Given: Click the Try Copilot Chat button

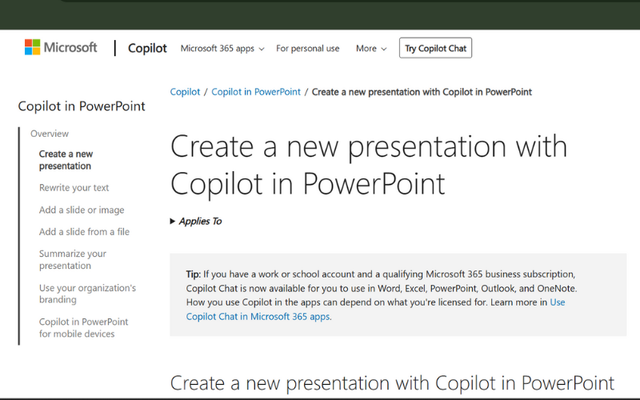Looking at the screenshot, I should pyautogui.click(x=436, y=48).
